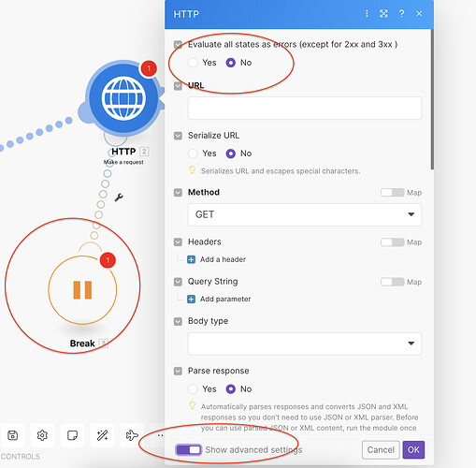
Task: Open the Method dropdown showing GET
Action: tap(305, 214)
